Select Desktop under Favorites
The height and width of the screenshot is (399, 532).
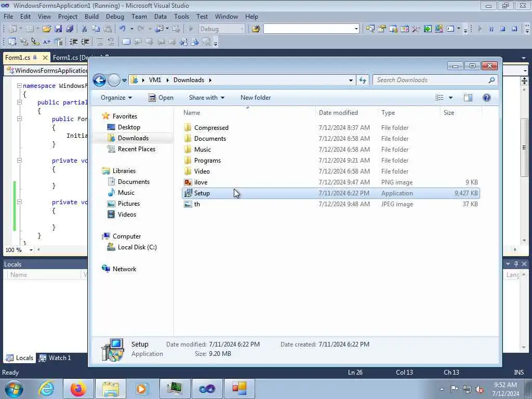129,127
